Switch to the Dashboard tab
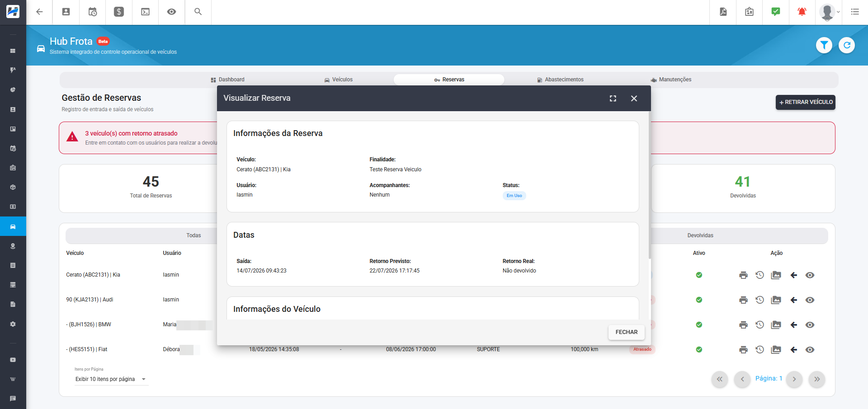The height and width of the screenshot is (409, 868). tap(227, 80)
